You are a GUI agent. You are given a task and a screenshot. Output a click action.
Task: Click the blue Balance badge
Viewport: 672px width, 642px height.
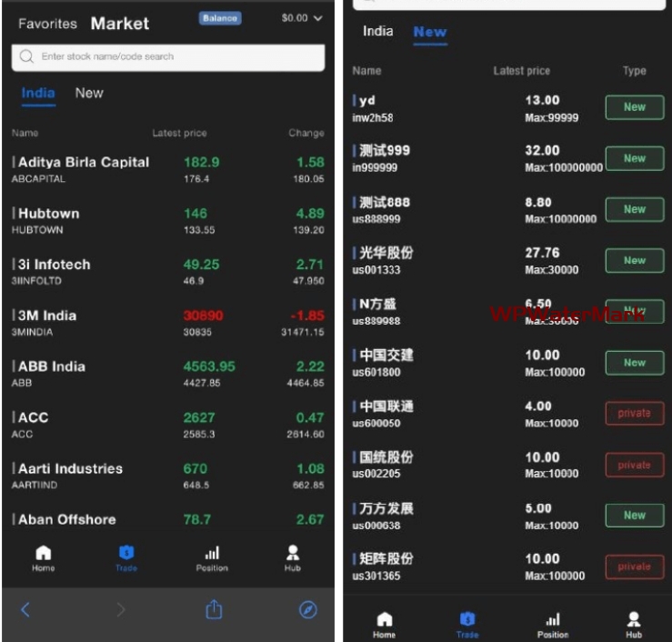(220, 18)
